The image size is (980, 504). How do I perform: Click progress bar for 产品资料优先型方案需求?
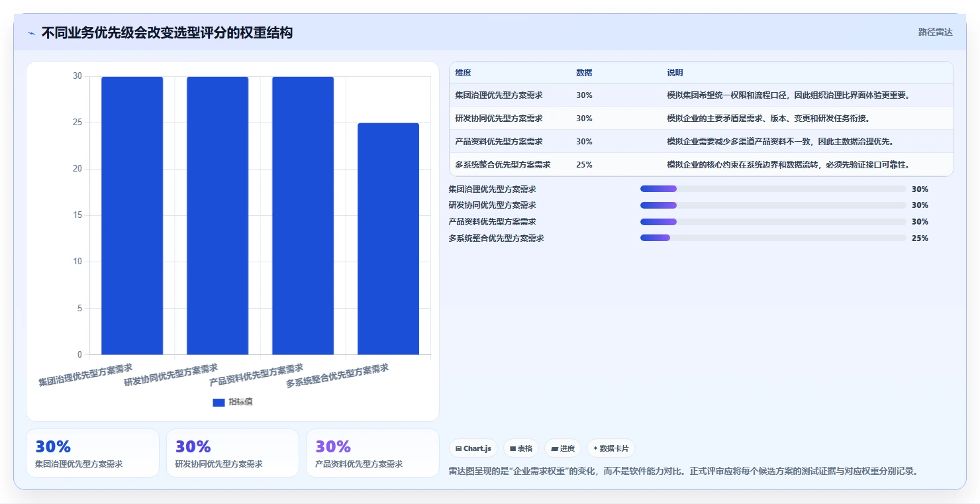[773, 222]
